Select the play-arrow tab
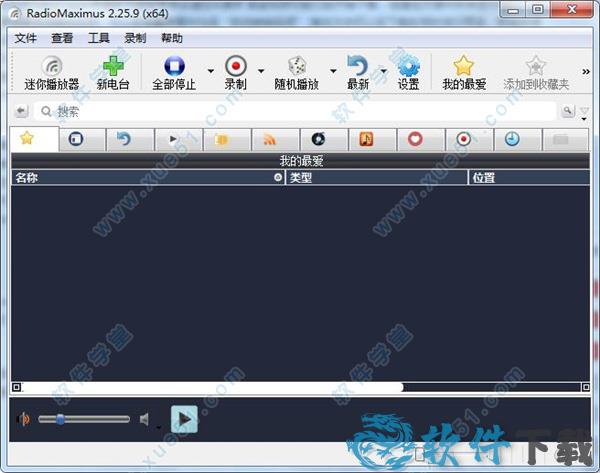600x473 pixels. tap(179, 139)
